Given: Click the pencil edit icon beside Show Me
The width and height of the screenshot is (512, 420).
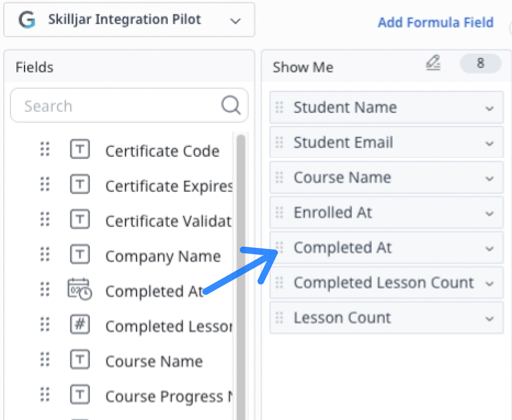Looking at the screenshot, I should 433,63.
